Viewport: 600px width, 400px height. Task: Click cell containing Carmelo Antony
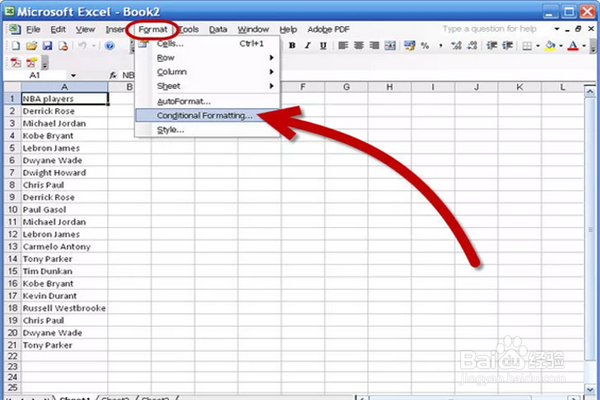click(x=64, y=247)
